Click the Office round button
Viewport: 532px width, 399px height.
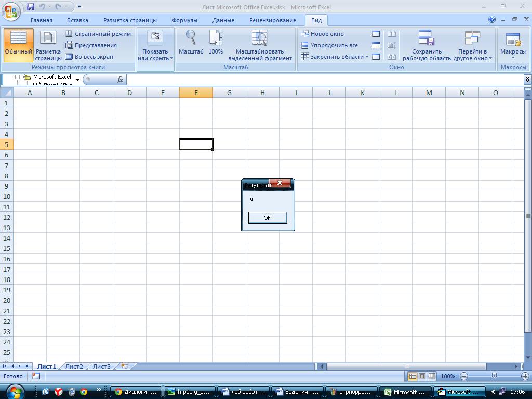pos(11,11)
